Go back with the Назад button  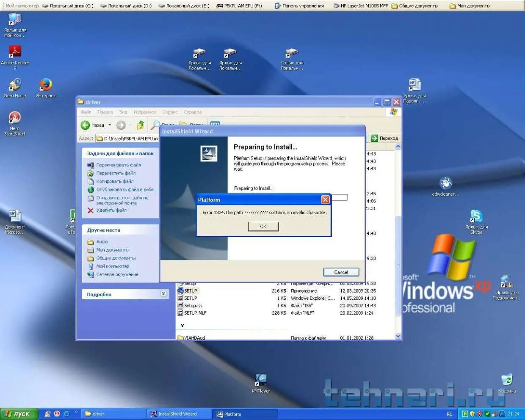[93, 125]
